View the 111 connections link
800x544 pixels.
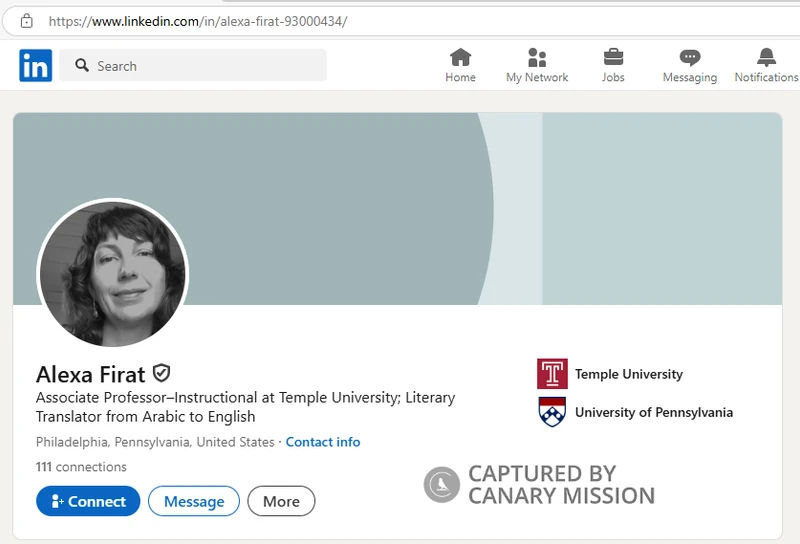click(81, 467)
